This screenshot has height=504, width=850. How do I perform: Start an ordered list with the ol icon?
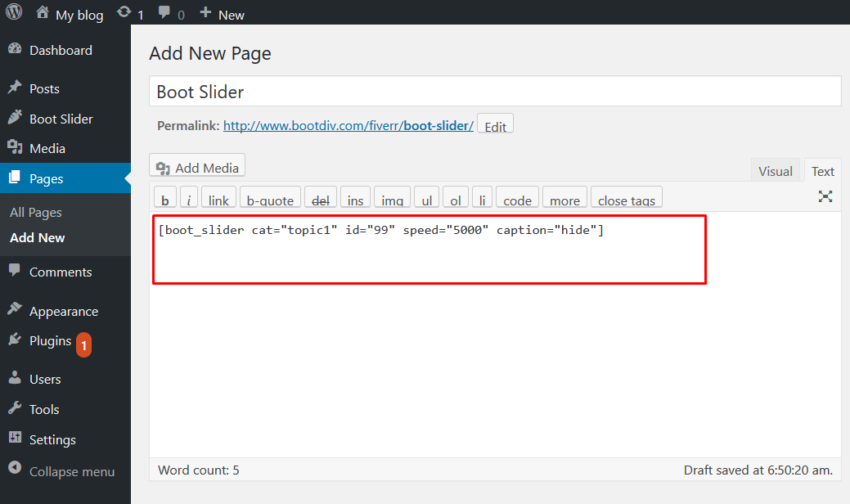point(455,197)
